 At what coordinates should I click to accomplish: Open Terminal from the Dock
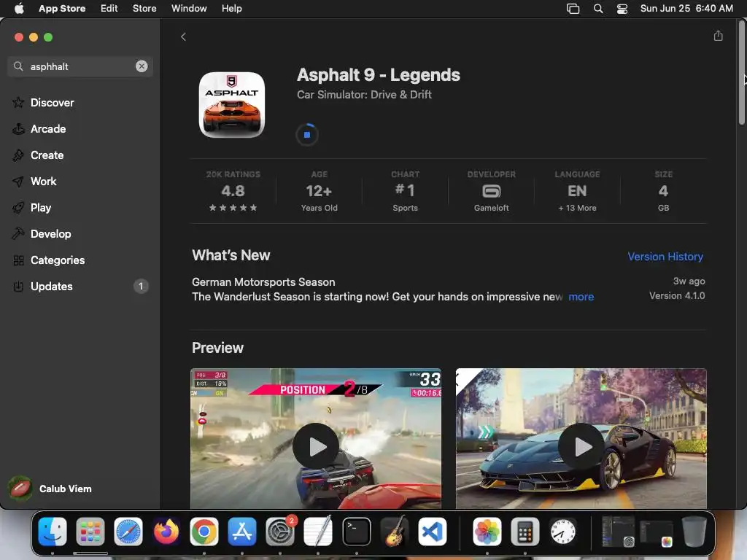tap(356, 532)
